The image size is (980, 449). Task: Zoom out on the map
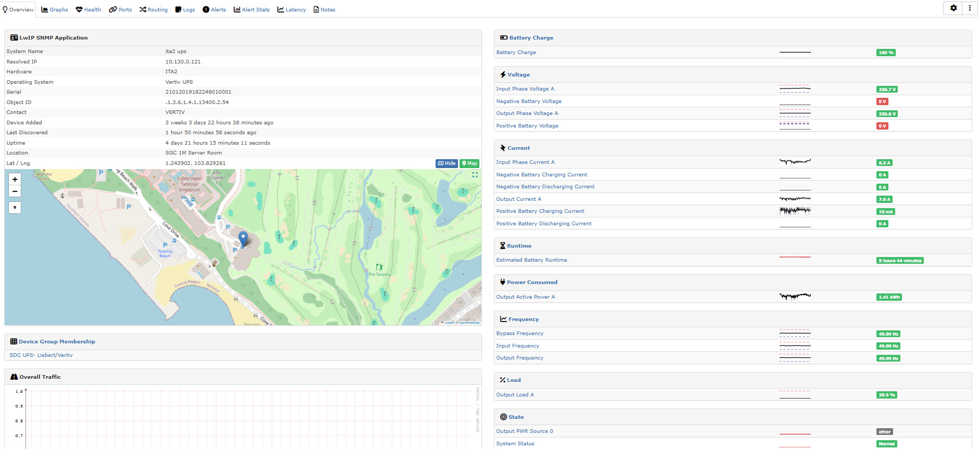point(15,191)
